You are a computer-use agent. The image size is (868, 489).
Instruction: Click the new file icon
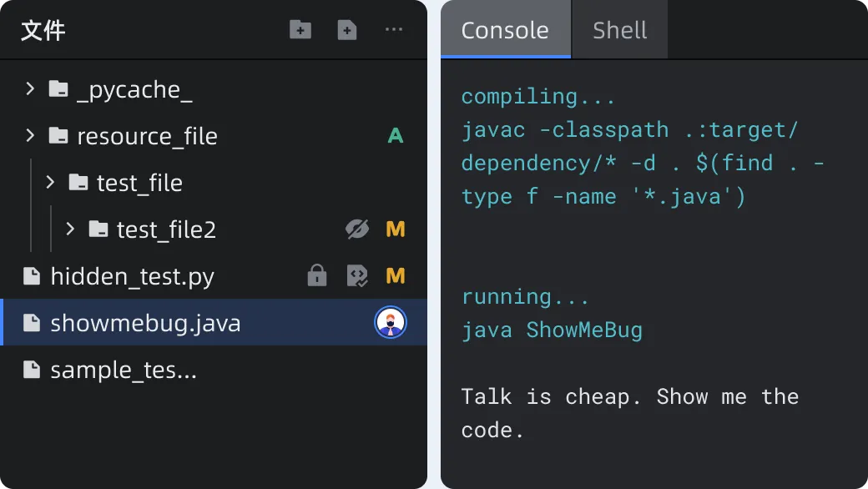pyautogui.click(x=346, y=30)
